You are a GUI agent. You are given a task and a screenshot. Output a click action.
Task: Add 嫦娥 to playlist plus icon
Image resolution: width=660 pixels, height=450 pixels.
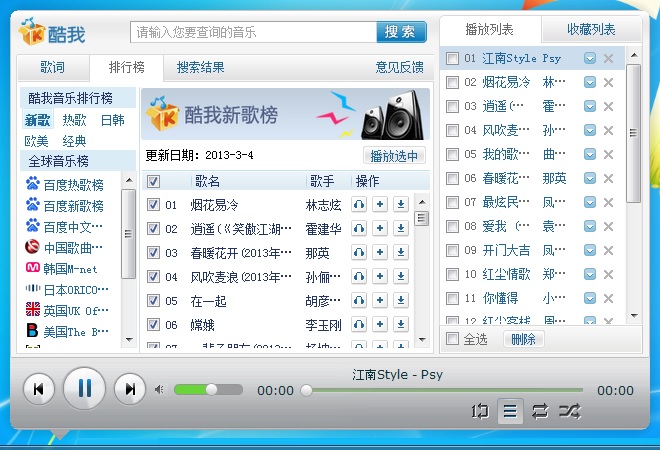(380, 325)
